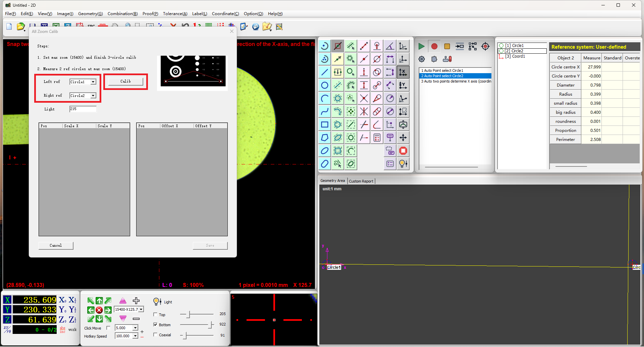Image resolution: width=644 pixels, height=347 pixels.
Task: Select Circle1 radio in element list
Action: coord(501,46)
